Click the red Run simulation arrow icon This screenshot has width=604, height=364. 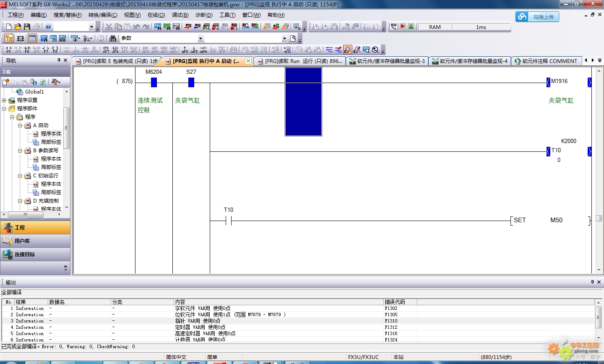pyautogui.click(x=403, y=26)
